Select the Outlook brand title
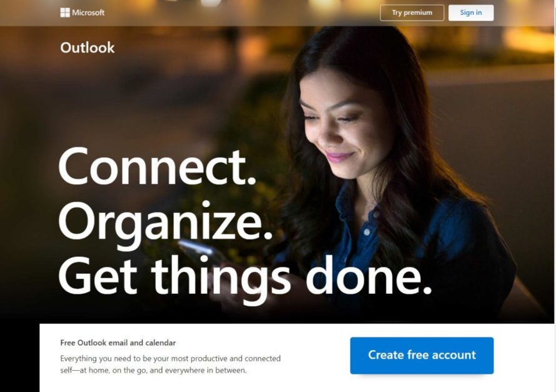The width and height of the screenshot is (556, 392). [x=87, y=48]
